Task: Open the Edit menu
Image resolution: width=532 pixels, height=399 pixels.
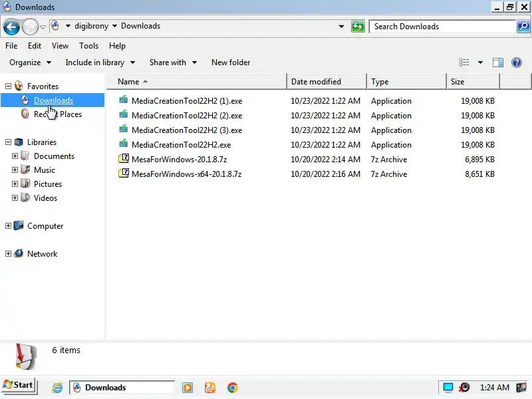Action: pyautogui.click(x=35, y=46)
